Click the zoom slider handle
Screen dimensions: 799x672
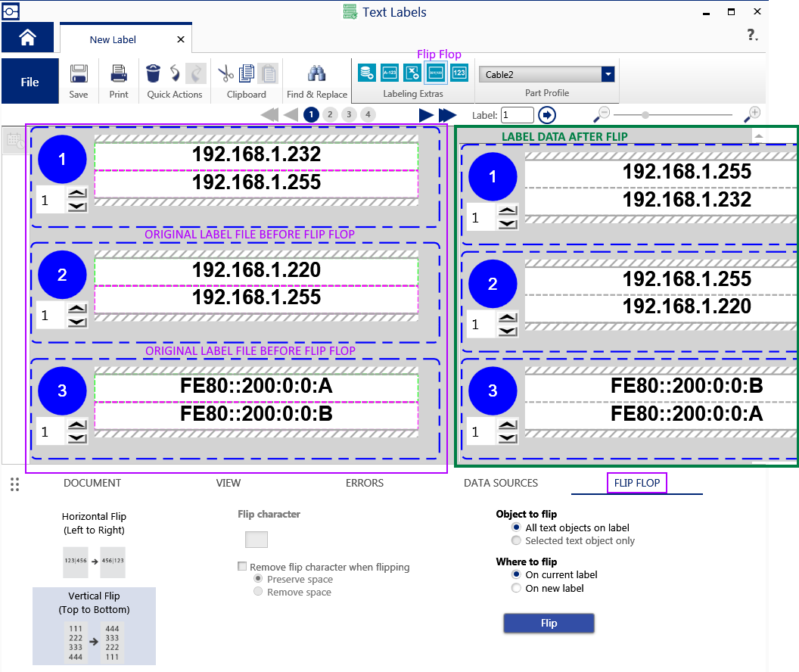[645, 115]
